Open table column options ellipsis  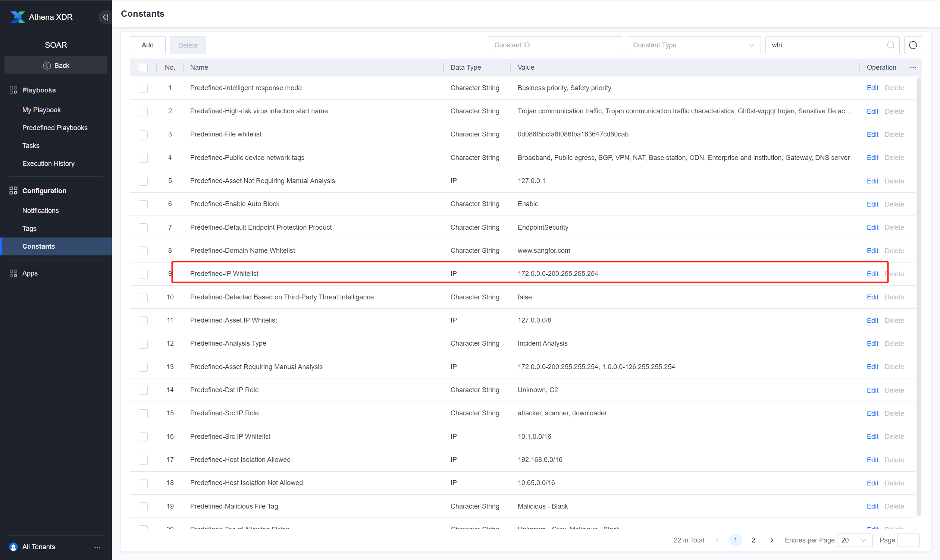click(913, 67)
